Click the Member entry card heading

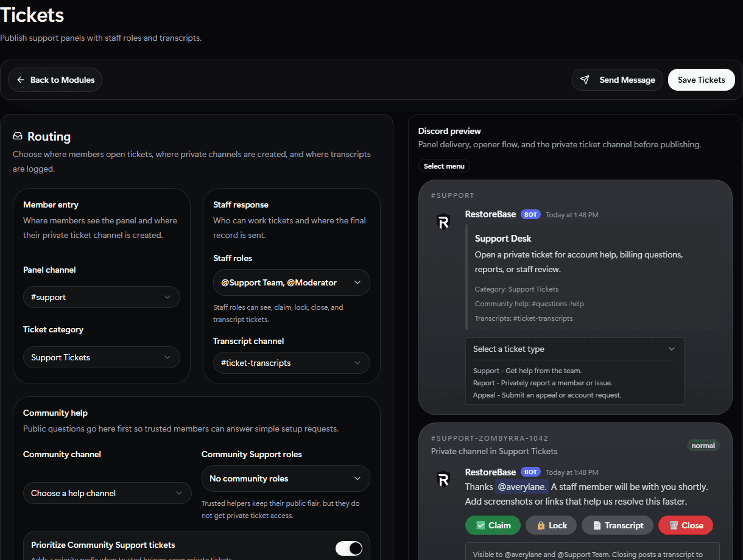tap(51, 205)
